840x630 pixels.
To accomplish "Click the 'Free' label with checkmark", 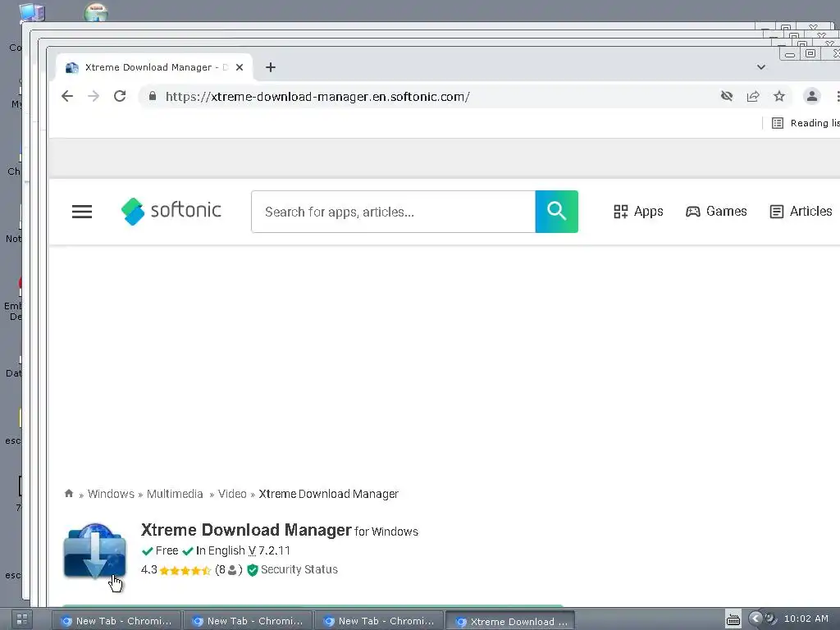I will [x=160, y=550].
